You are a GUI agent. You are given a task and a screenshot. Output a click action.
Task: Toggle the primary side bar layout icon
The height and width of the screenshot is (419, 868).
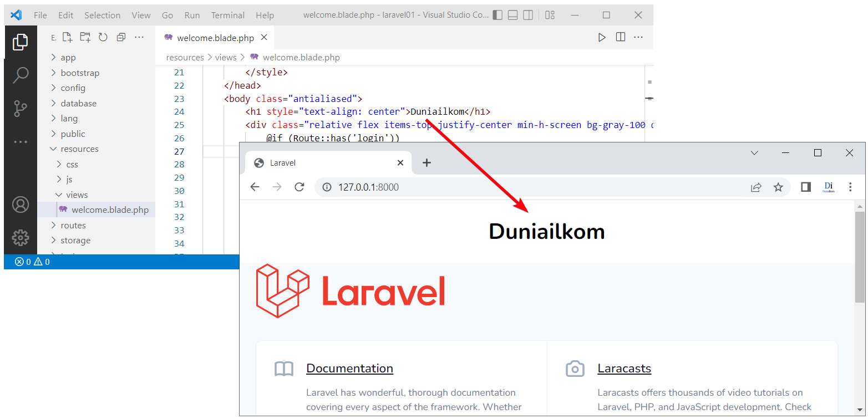[x=498, y=15]
